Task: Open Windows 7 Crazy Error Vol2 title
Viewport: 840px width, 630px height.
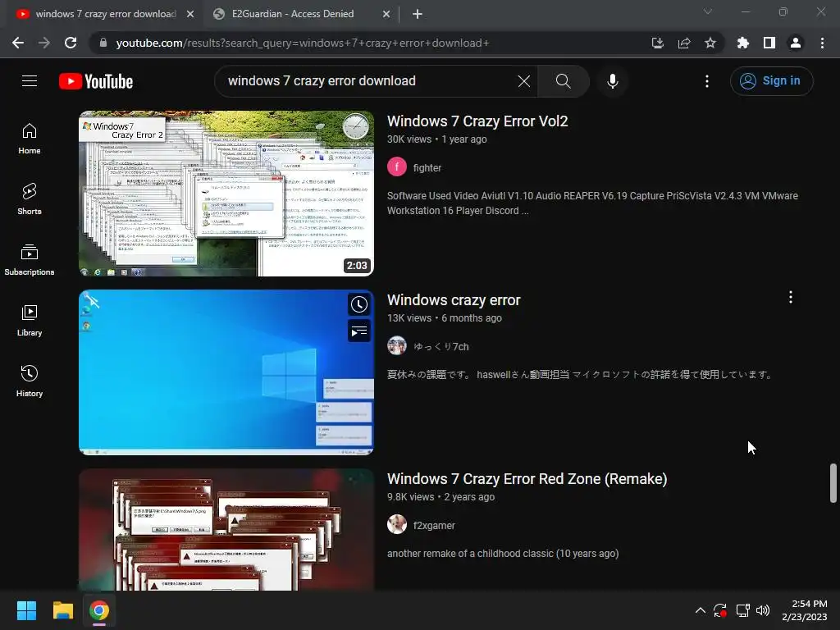Action: 477,121
